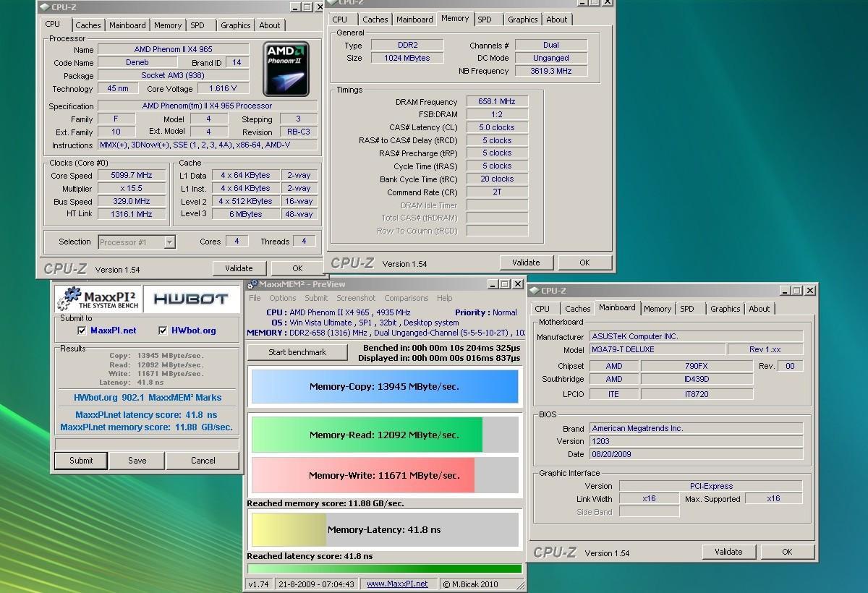Click the v1.74 status bar entry

(x=259, y=584)
